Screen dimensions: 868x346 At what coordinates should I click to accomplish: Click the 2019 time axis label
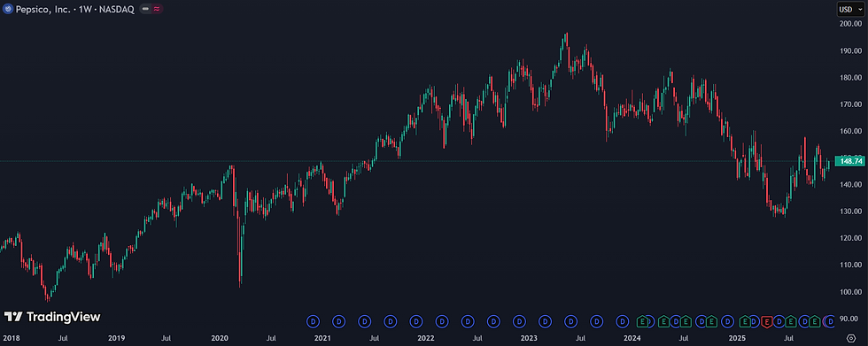click(x=116, y=338)
